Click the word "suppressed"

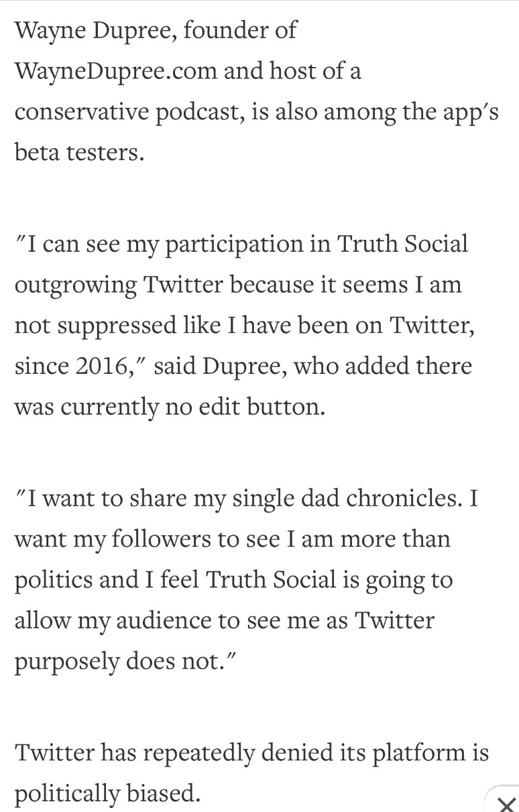tap(117, 325)
